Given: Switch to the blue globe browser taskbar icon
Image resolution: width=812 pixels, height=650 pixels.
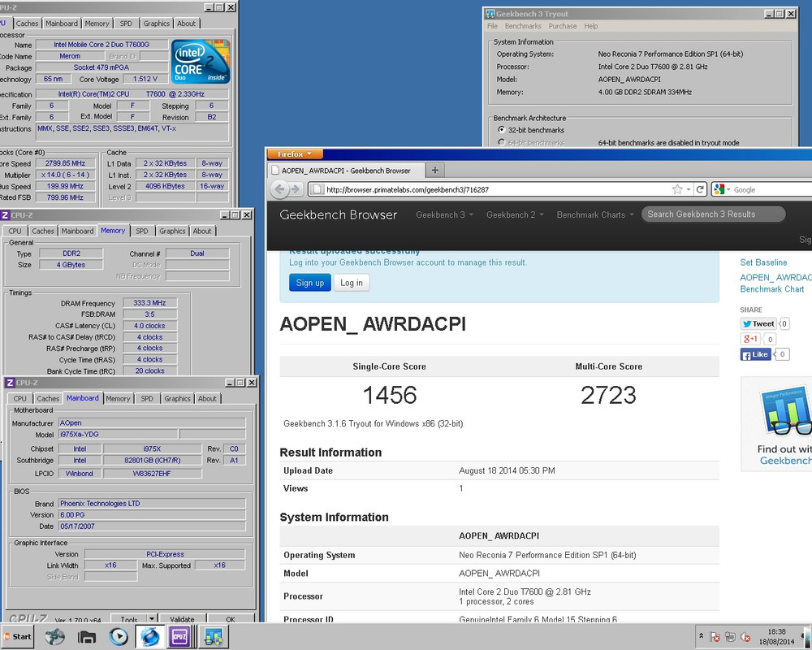Looking at the screenshot, I should click(150, 636).
